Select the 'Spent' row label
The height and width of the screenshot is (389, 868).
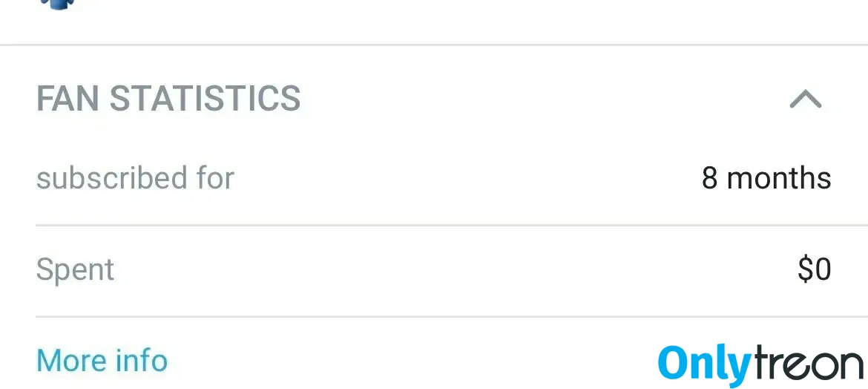75,270
